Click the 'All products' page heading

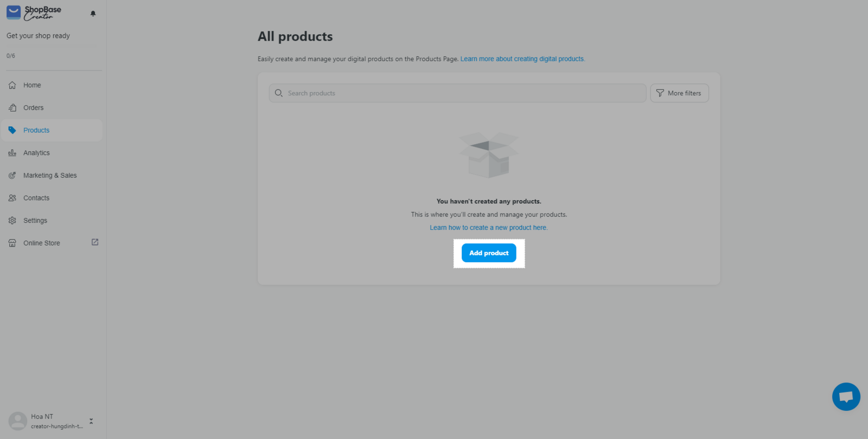click(295, 36)
